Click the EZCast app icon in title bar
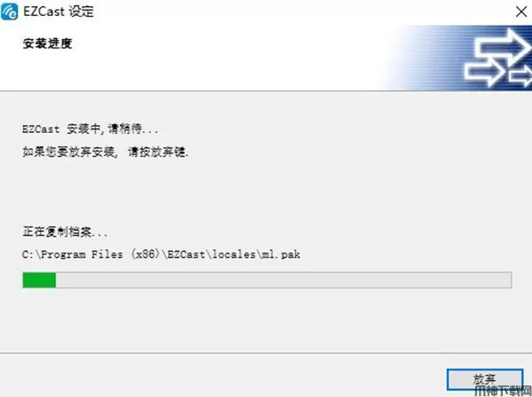Image resolution: width=532 pixels, height=397 pixels. tap(9, 12)
